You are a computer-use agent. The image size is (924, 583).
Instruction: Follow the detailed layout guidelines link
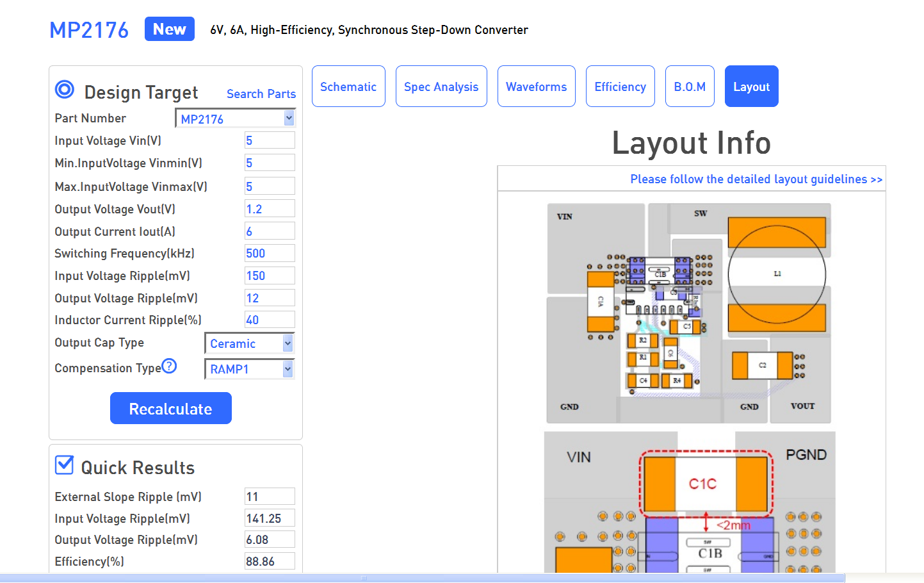tap(756, 179)
